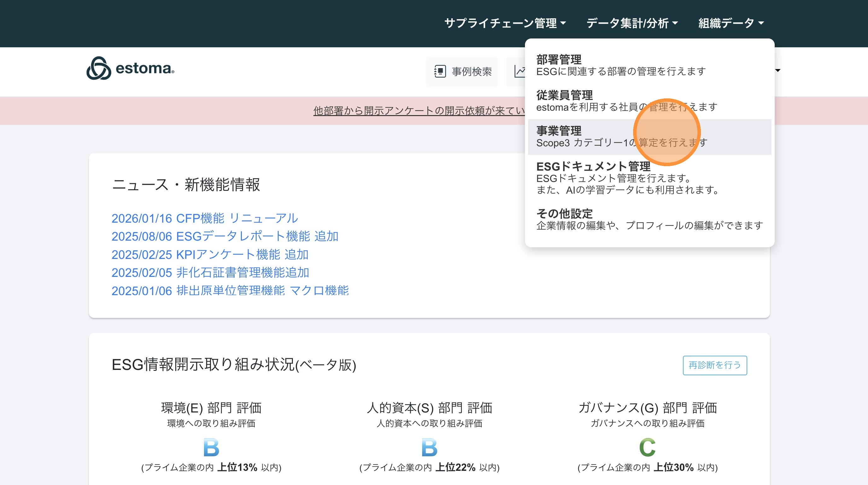The width and height of the screenshot is (868, 485).
Task: Open the caret dropdown right of the menu panel
Action: point(778,70)
